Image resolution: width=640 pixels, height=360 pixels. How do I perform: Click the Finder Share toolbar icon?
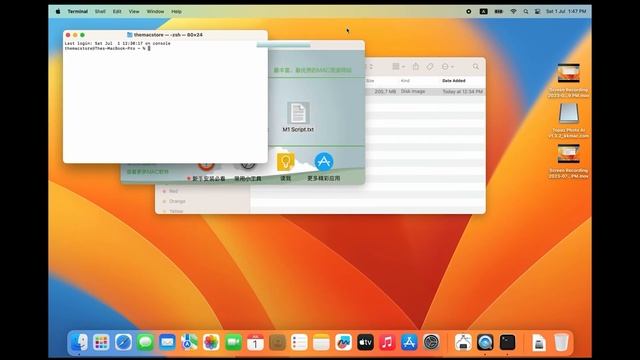(x=416, y=67)
